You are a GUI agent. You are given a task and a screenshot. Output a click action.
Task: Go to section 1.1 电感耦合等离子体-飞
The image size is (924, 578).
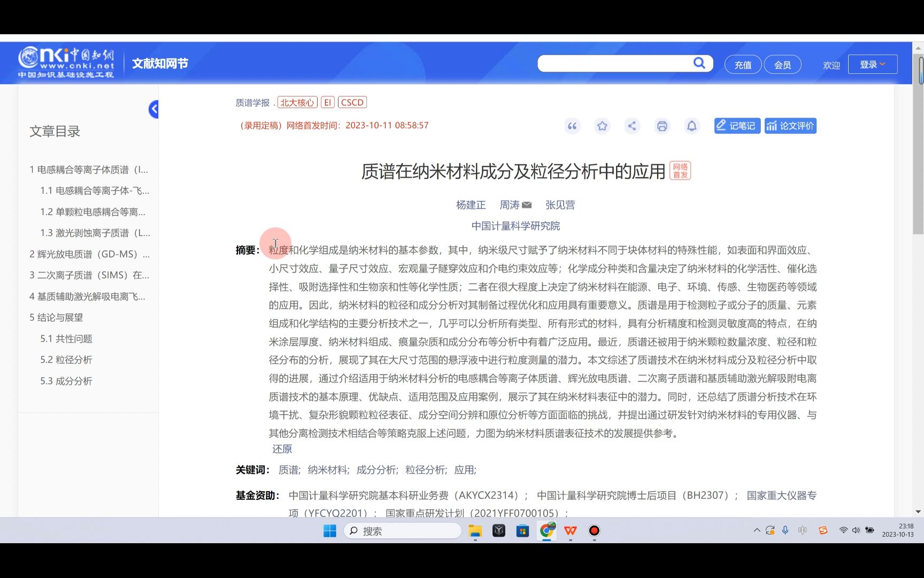point(95,191)
